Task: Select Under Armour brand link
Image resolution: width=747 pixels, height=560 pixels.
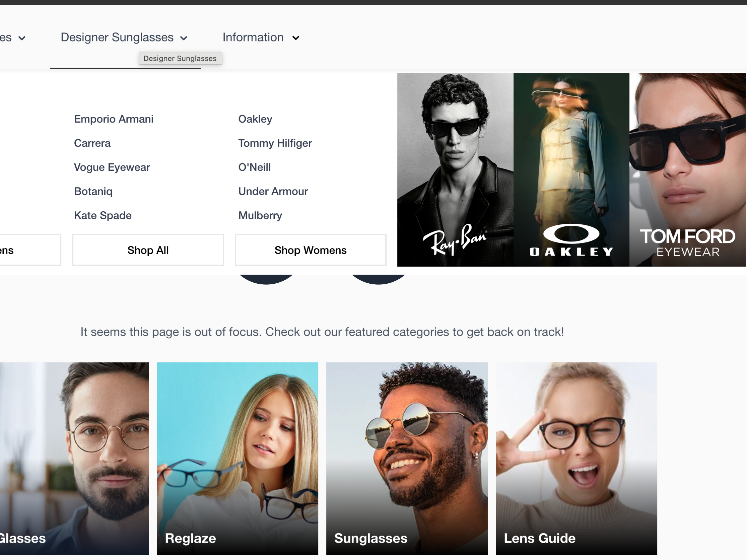Action: [273, 191]
